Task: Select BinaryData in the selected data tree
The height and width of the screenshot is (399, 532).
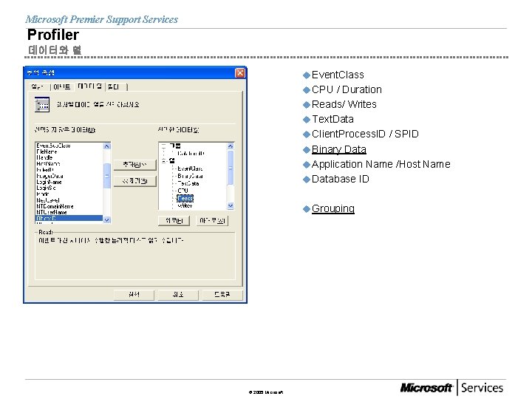Action: (190, 176)
